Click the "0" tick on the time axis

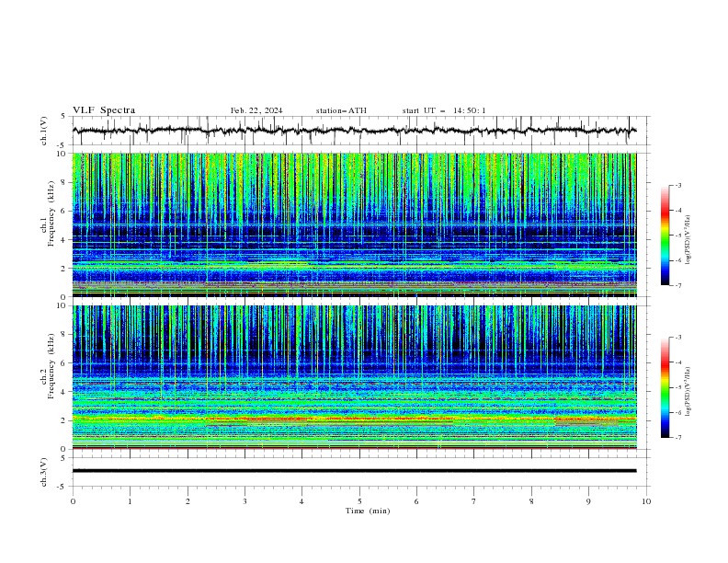click(x=73, y=501)
